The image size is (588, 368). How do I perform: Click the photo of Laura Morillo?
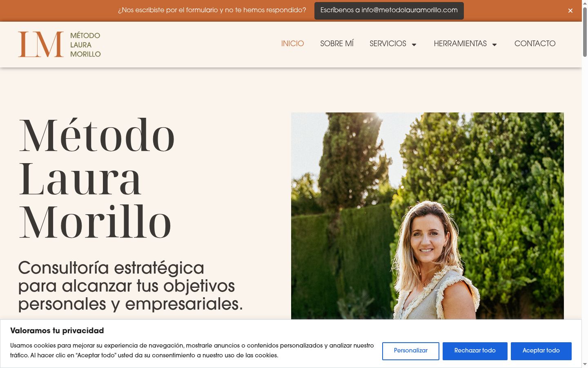click(427, 216)
